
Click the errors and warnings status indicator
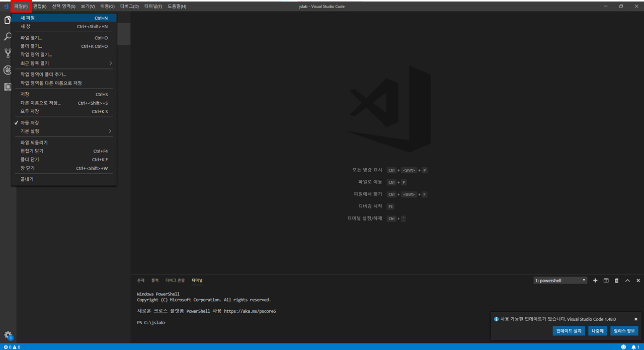(12, 347)
